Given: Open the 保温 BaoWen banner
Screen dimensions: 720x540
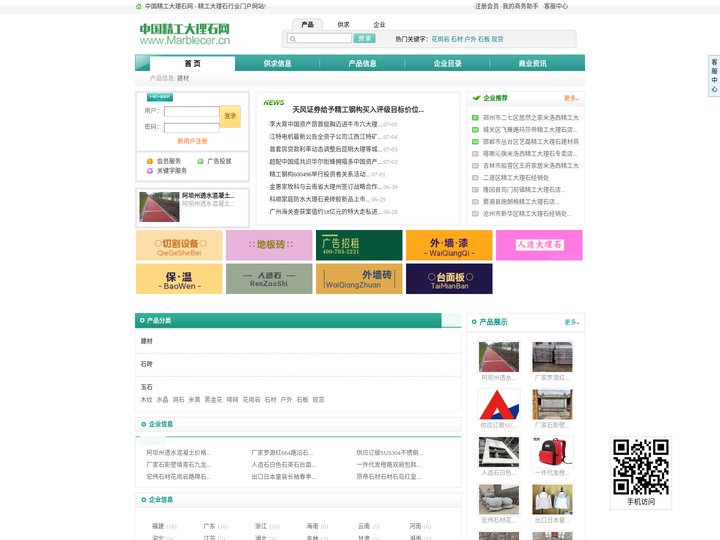Looking at the screenshot, I should coord(179,279).
